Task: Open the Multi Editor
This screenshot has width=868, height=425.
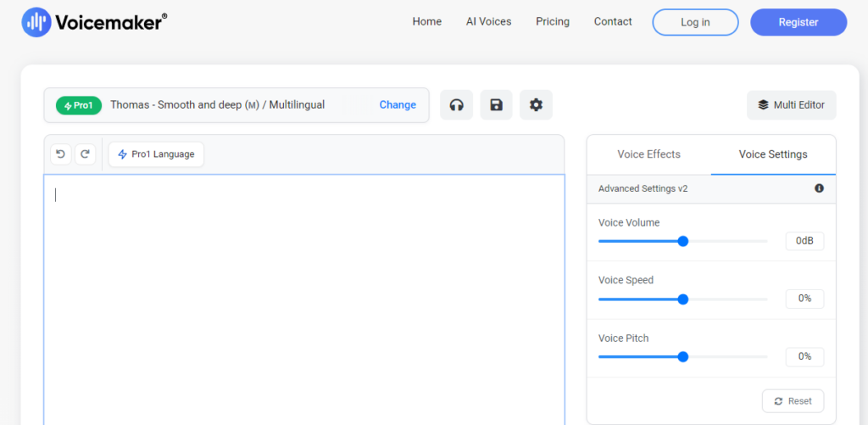Action: click(x=791, y=105)
